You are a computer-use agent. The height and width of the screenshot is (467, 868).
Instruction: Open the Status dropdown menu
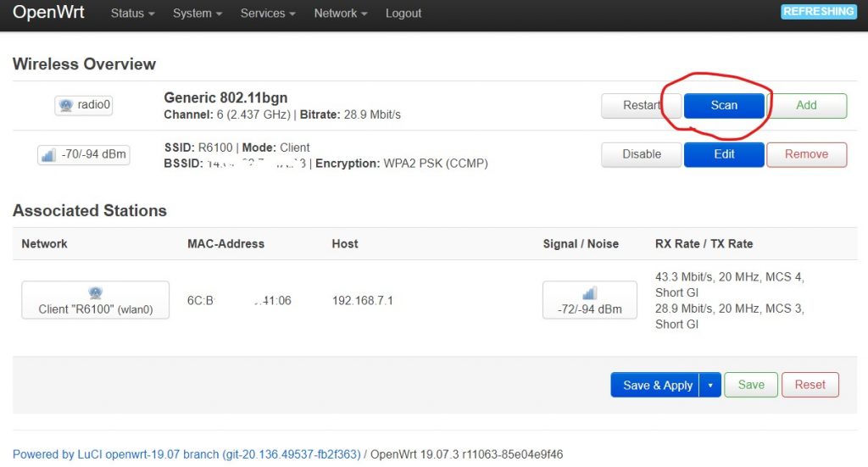tap(132, 14)
